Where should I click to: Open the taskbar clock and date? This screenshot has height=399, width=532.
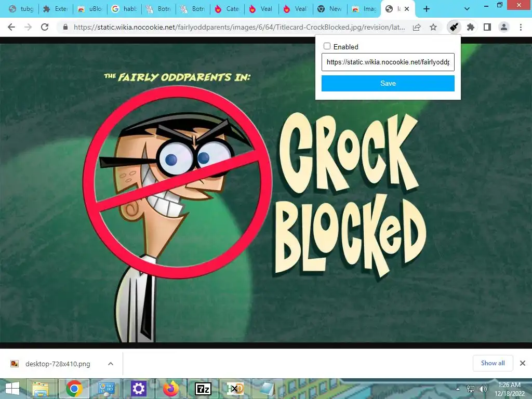pos(509,389)
